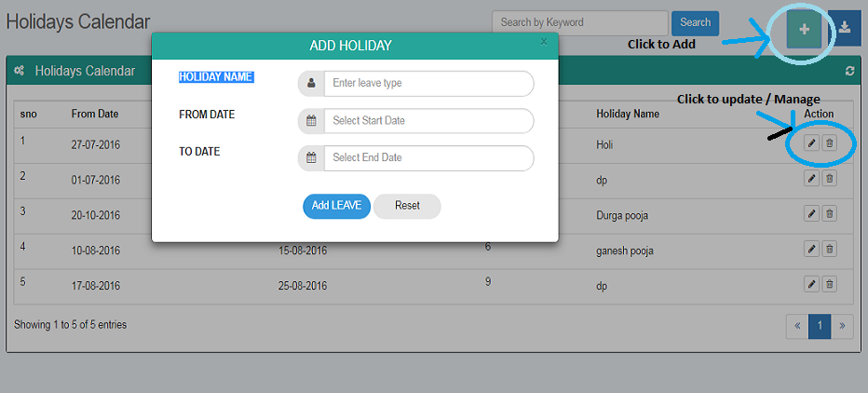Click the FROM DATE label in dialog

[207, 115]
